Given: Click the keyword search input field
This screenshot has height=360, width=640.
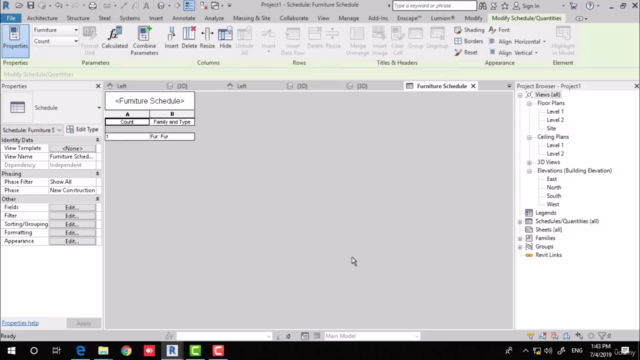Looking at the screenshot, I should coord(434,6).
